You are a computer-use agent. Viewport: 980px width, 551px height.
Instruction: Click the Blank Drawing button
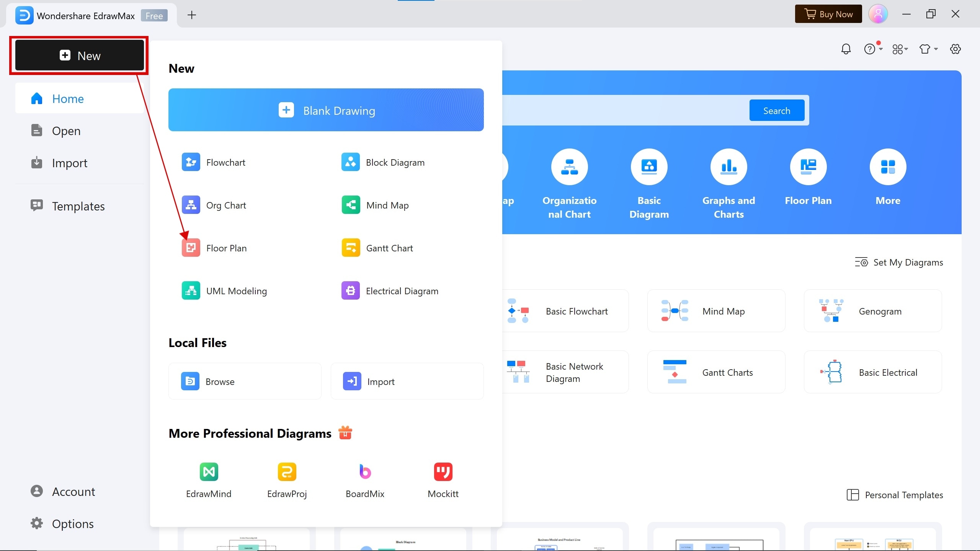[326, 110]
